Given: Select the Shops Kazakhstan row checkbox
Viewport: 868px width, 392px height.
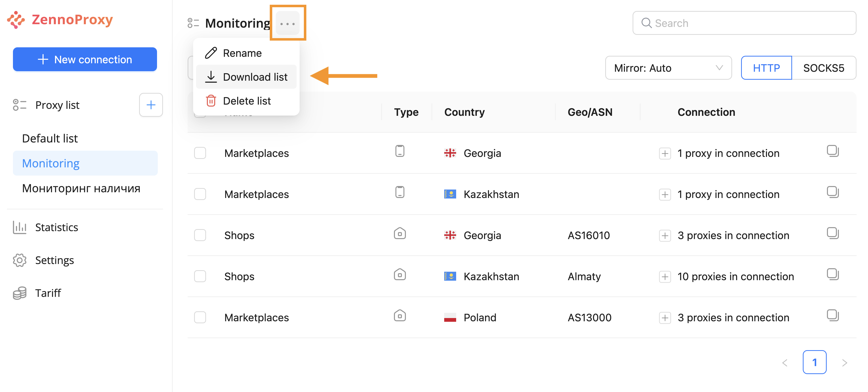Looking at the screenshot, I should [x=200, y=276].
